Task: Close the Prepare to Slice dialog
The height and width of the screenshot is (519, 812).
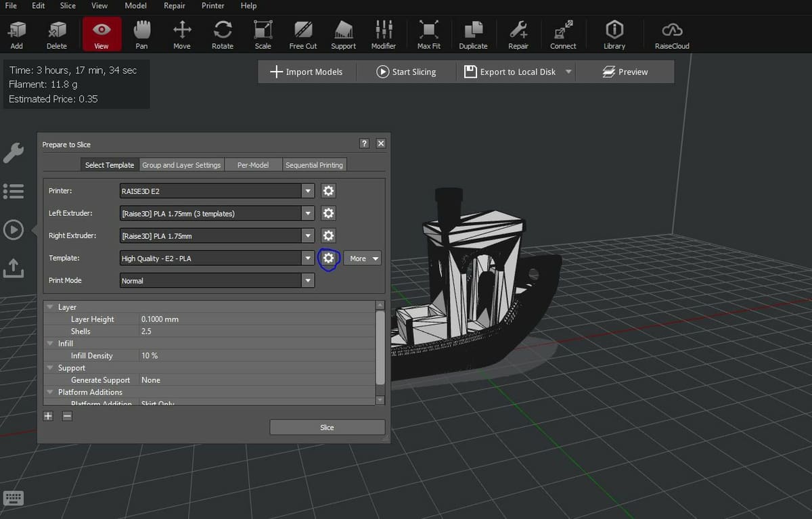Action: point(381,143)
